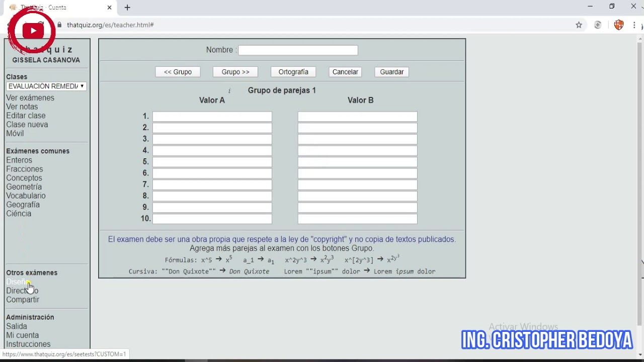Open a new browser tab

[x=127, y=8]
